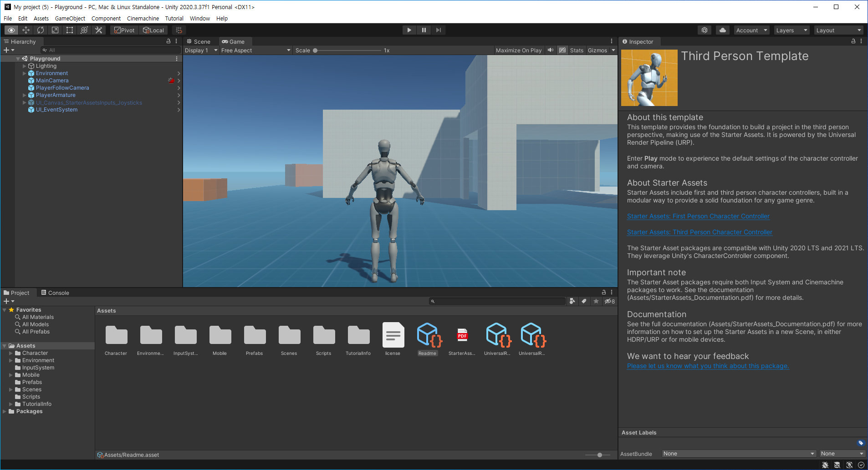This screenshot has height=470, width=868.
Task: Switch to the Scene tab
Action: tap(199, 41)
